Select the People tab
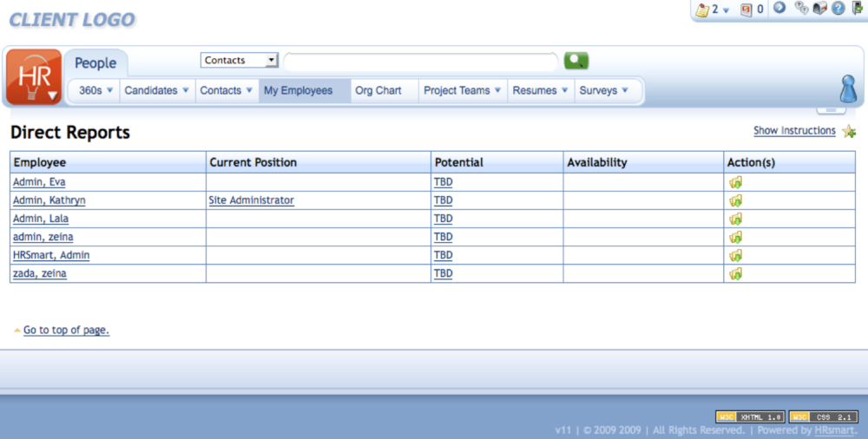Image resolution: width=868 pixels, height=439 pixels. click(x=95, y=62)
